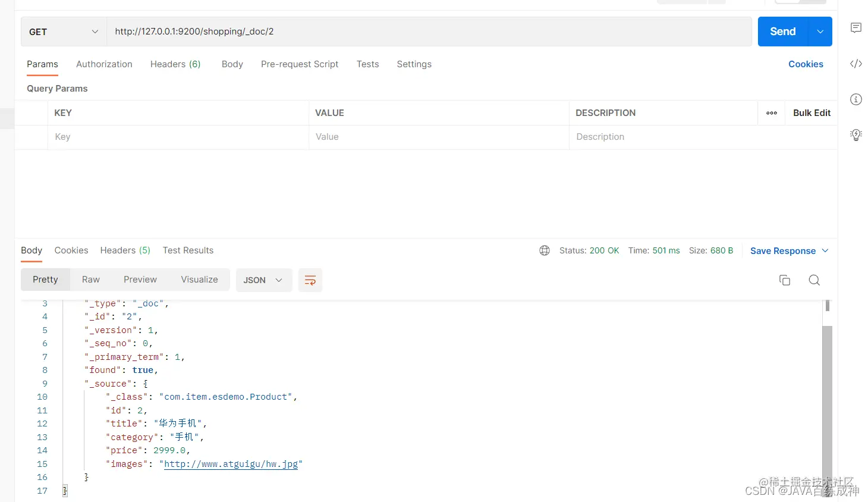Click the request URL input field
Viewport: 868px width, 502px height.
[429, 32]
